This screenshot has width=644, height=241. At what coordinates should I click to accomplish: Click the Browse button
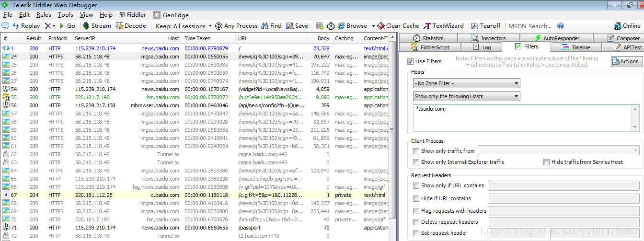click(x=352, y=26)
